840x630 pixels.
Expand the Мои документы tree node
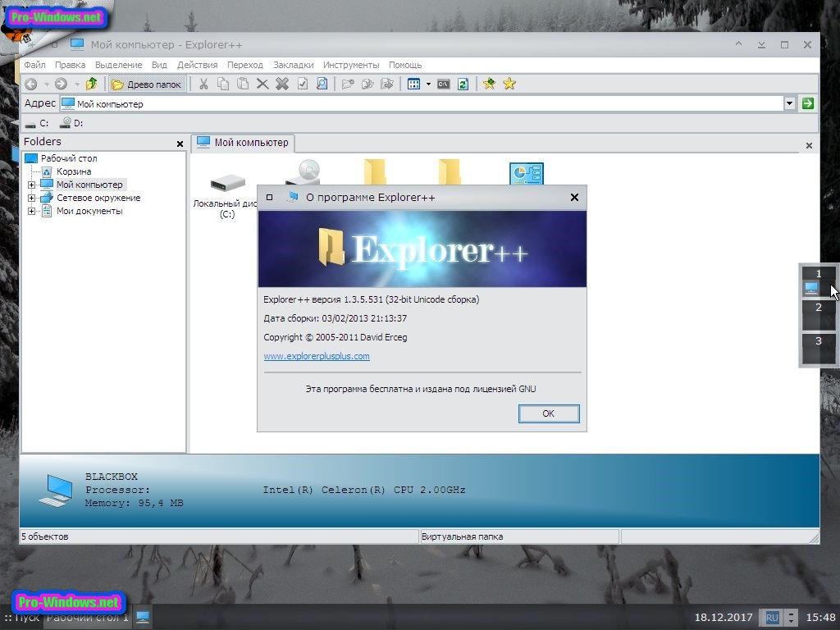click(32, 211)
